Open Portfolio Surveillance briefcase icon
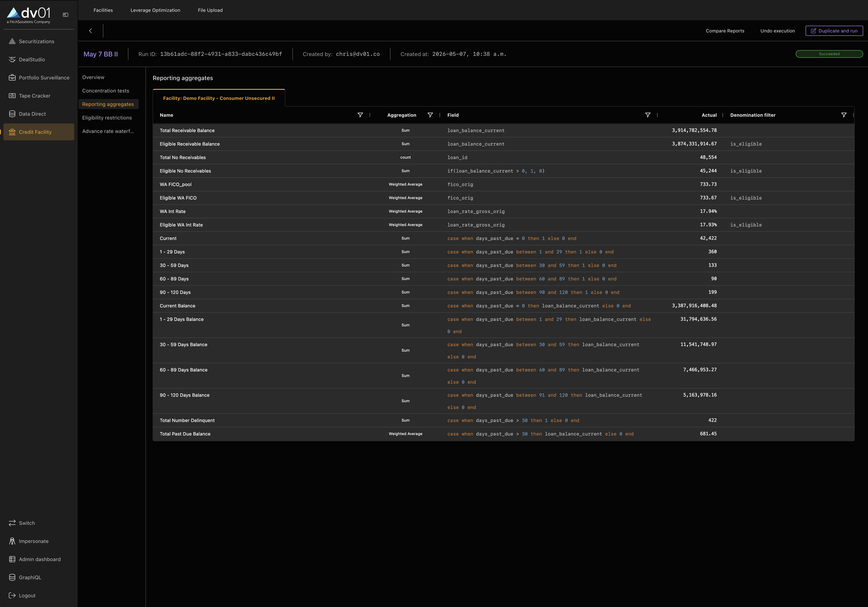The height and width of the screenshot is (607, 868). 12,78
